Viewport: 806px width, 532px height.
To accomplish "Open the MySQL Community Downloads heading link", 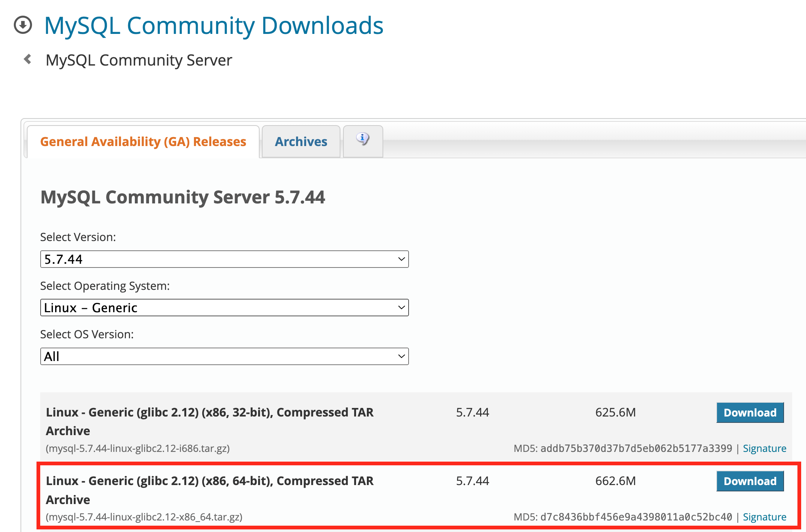I will [214, 25].
